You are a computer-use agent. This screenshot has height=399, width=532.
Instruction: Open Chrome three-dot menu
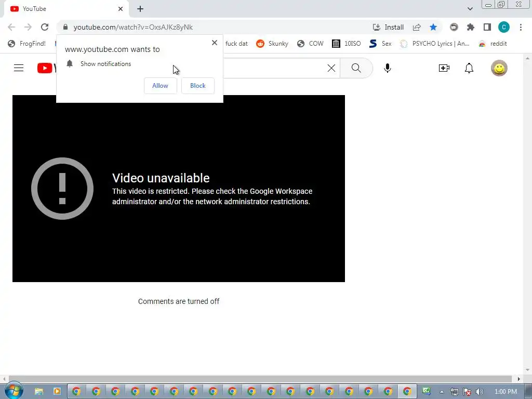(x=521, y=27)
